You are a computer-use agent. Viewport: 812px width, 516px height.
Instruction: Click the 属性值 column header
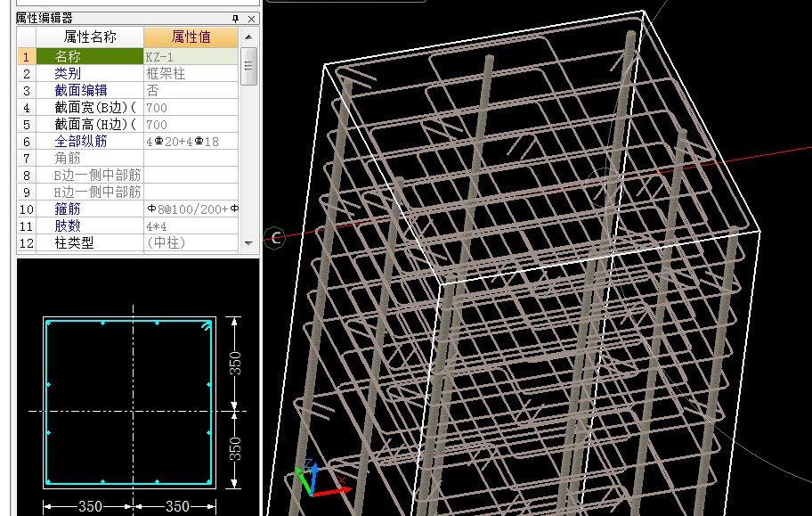click(191, 37)
